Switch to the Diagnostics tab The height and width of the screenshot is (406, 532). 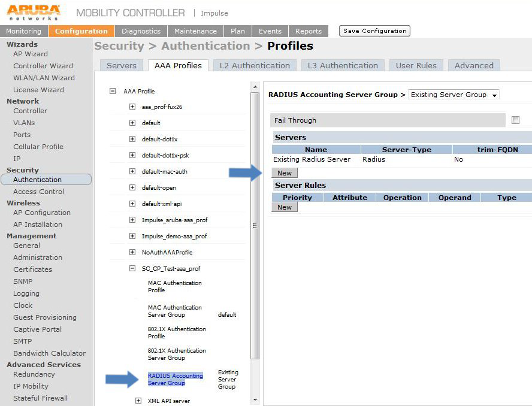pos(141,31)
